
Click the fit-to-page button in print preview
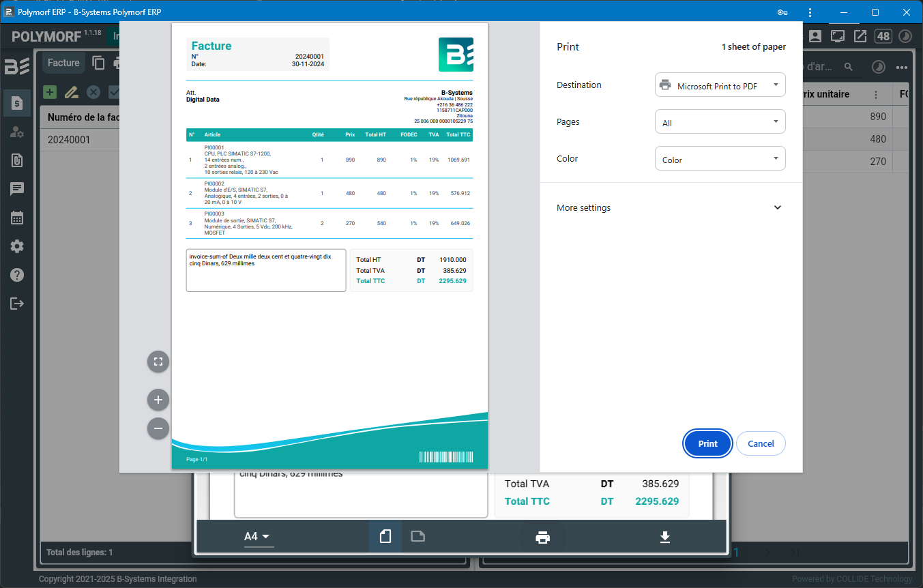point(158,362)
